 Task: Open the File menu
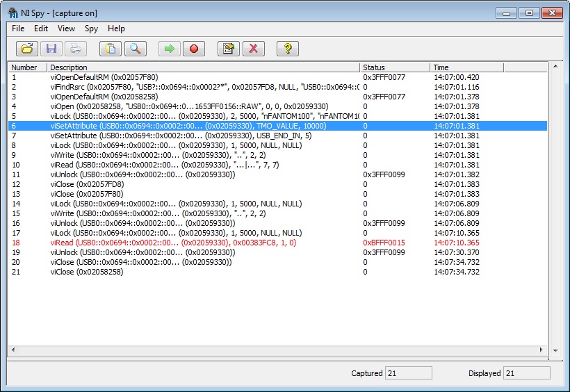pos(18,28)
